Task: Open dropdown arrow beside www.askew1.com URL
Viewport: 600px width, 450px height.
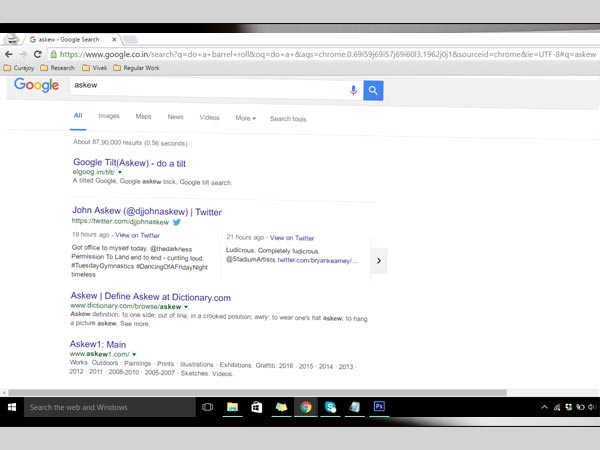Action: 134,355
